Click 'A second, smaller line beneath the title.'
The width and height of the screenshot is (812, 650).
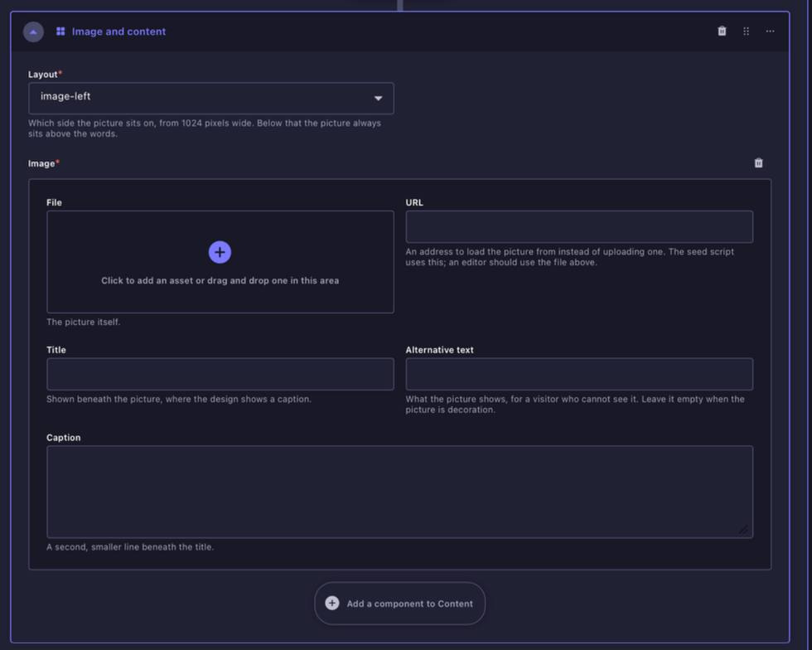pyautogui.click(x=130, y=547)
